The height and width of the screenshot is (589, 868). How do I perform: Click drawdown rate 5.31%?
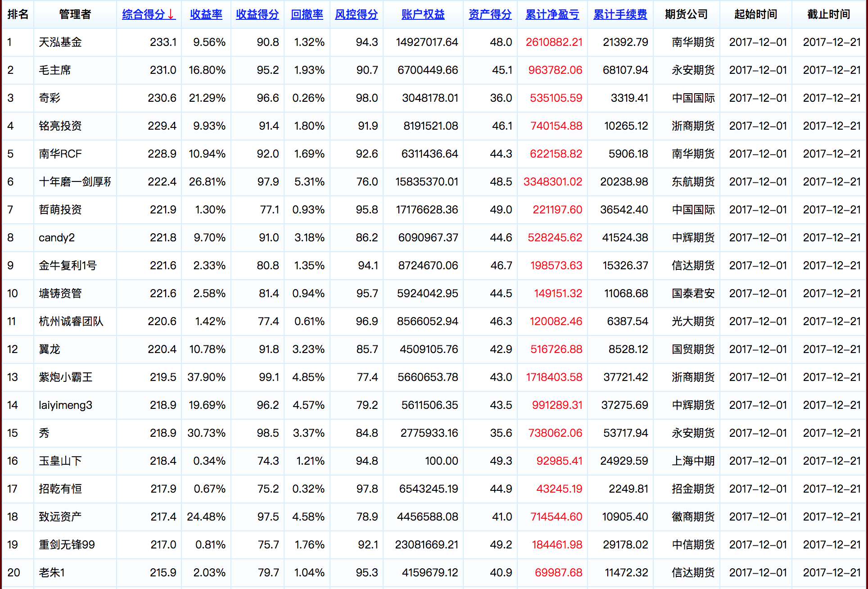coord(309,182)
